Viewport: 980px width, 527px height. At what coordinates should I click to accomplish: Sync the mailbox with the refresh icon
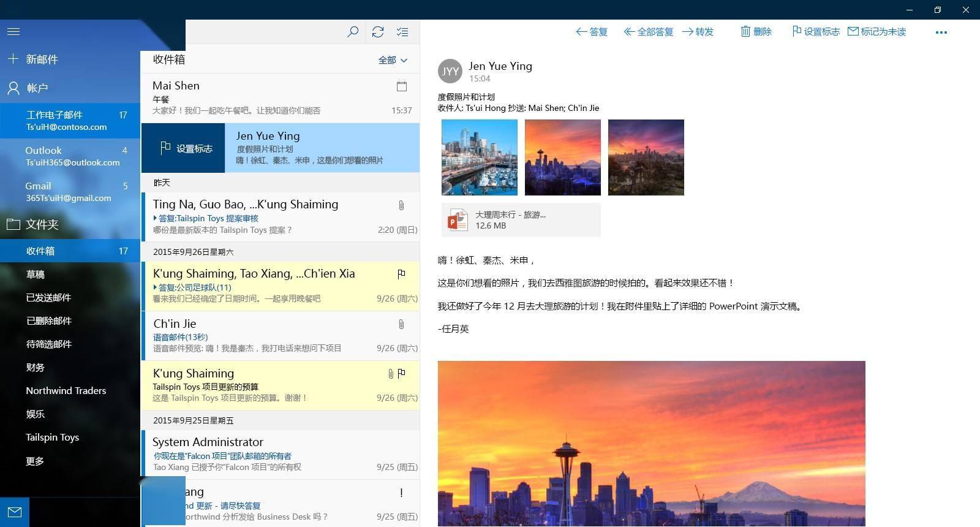[378, 32]
